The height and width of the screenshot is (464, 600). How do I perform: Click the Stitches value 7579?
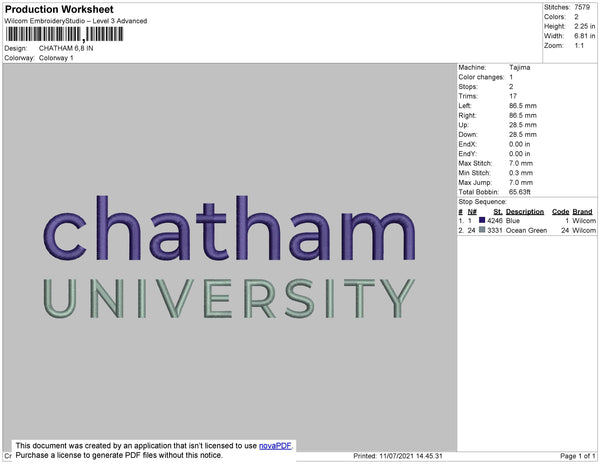coord(582,7)
